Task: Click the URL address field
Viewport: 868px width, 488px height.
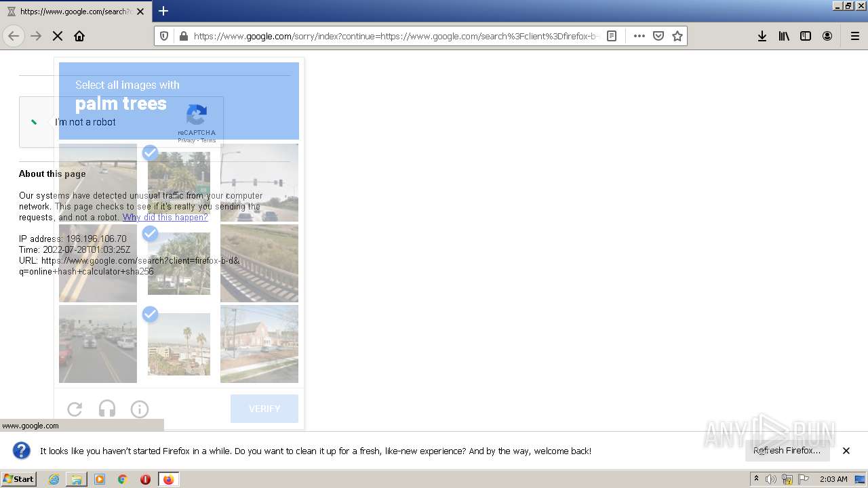Action: 395,36
